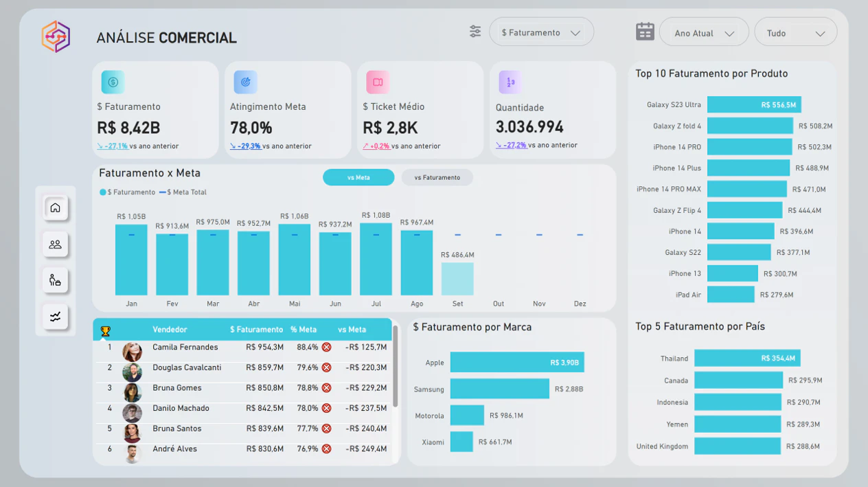The width and height of the screenshot is (868, 487).
Task: Click the R$ 2,8K Ticket Médio value
Action: [390, 128]
